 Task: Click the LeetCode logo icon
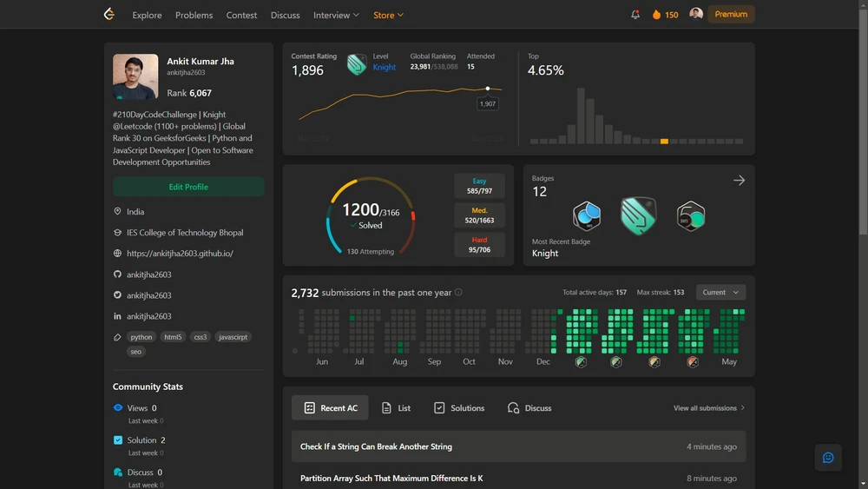[108, 15]
